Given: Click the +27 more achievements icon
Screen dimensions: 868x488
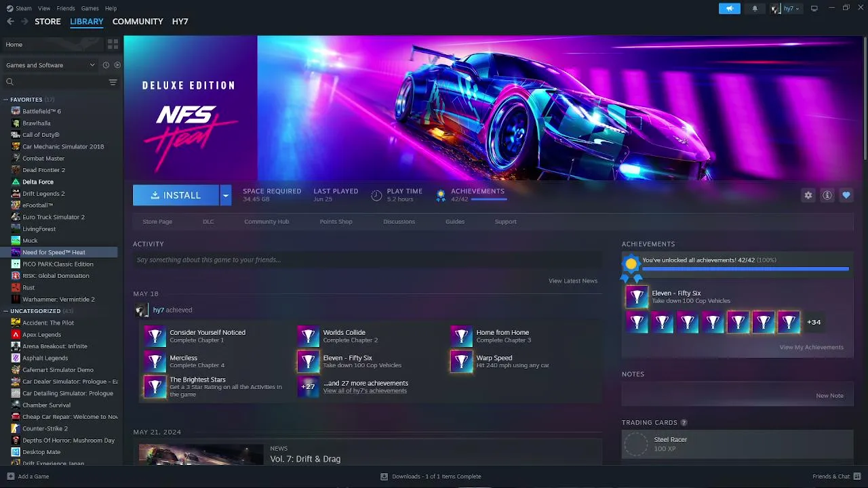Looking at the screenshot, I should pyautogui.click(x=309, y=386).
